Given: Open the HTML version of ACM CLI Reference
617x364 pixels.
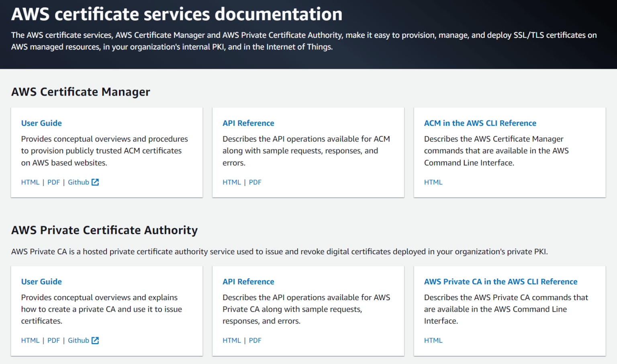Looking at the screenshot, I should click(433, 182).
